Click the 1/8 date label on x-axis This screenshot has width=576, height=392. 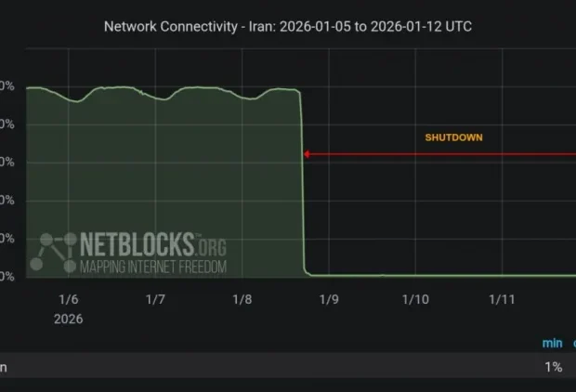click(242, 299)
